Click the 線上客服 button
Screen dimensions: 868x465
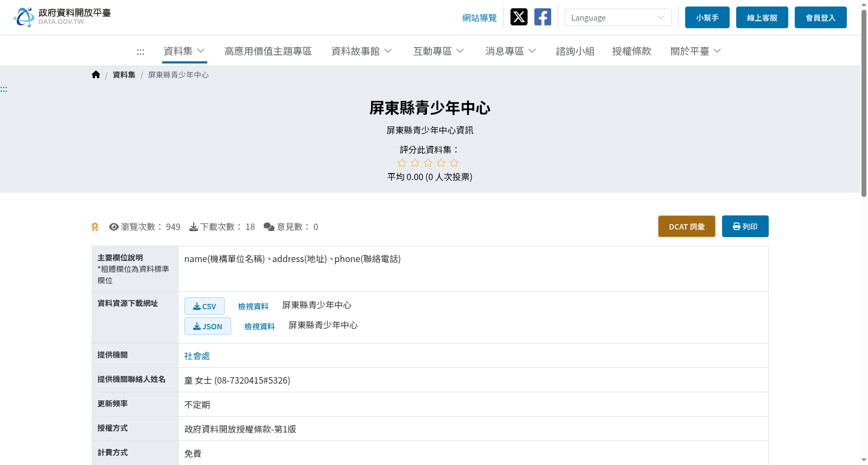[x=762, y=17]
